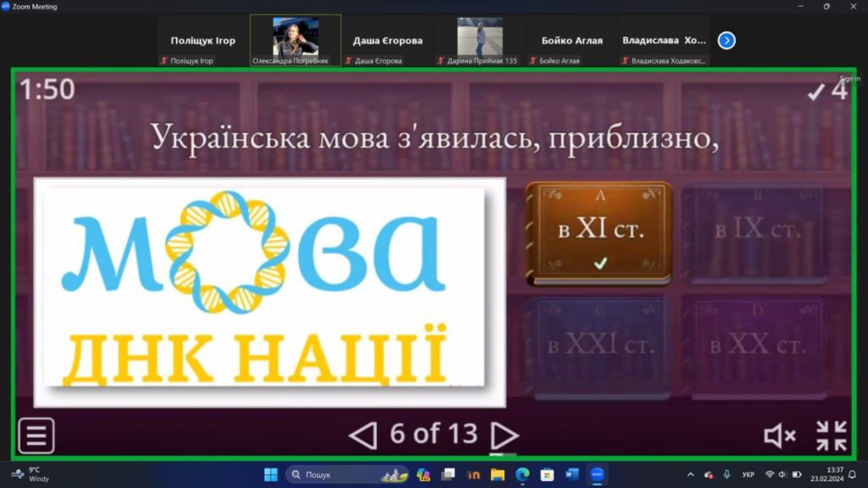Open File Explorer from taskbar
The height and width of the screenshot is (488, 868).
point(498,474)
